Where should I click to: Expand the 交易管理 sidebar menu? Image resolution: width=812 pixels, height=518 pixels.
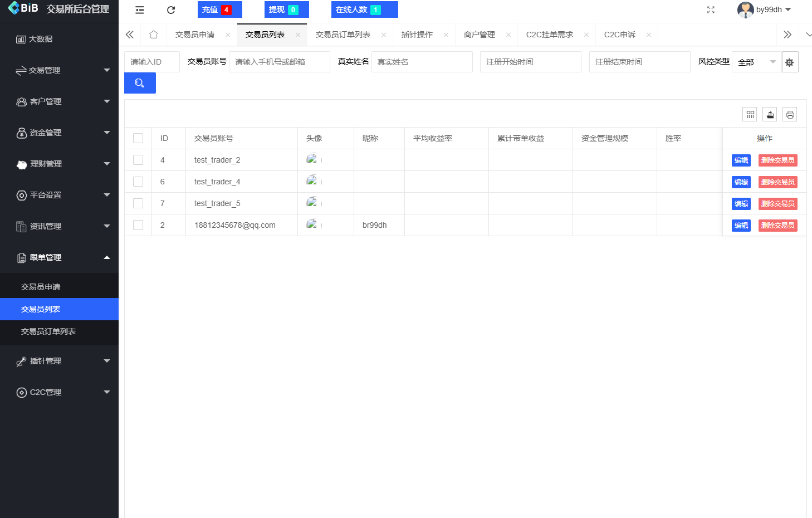(60, 70)
